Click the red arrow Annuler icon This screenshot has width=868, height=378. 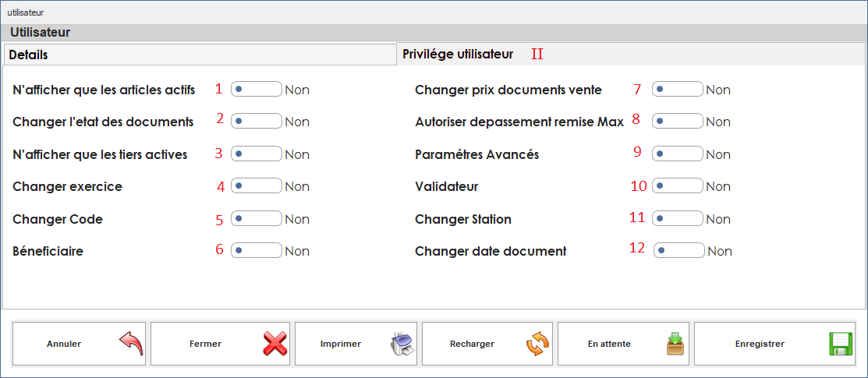coord(130,344)
